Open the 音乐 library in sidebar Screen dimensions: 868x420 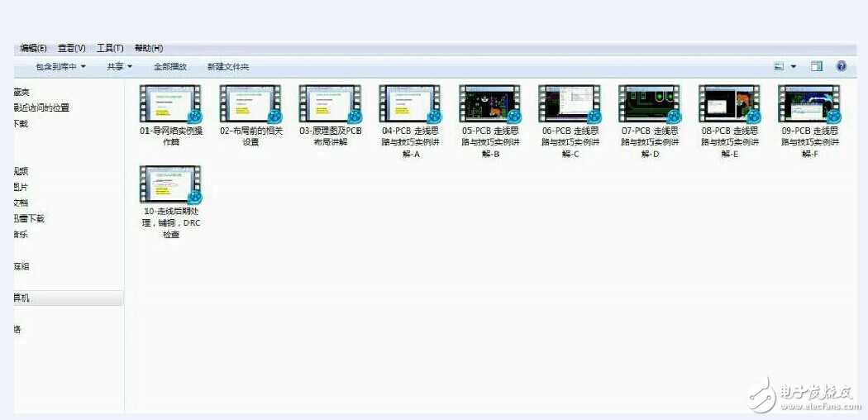(21, 235)
